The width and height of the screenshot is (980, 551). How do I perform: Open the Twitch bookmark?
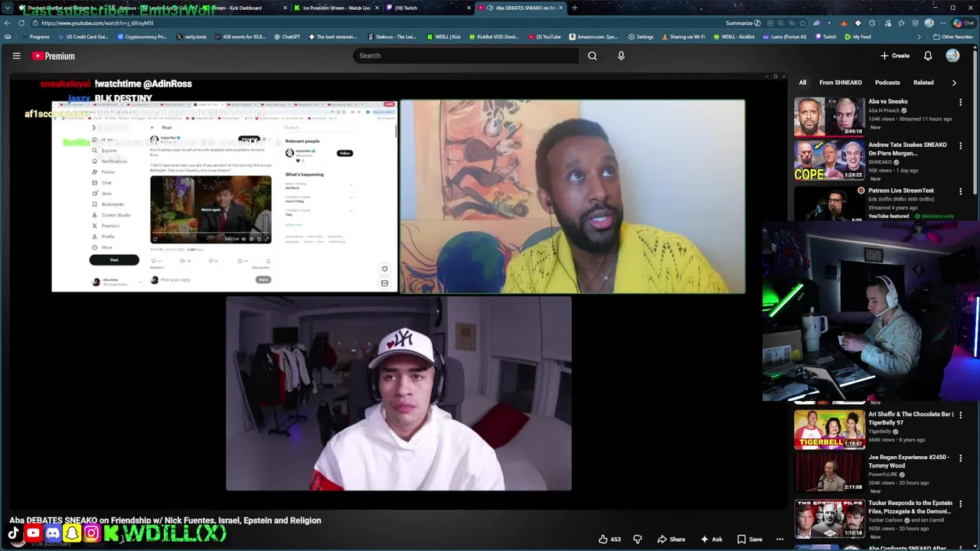825,37
